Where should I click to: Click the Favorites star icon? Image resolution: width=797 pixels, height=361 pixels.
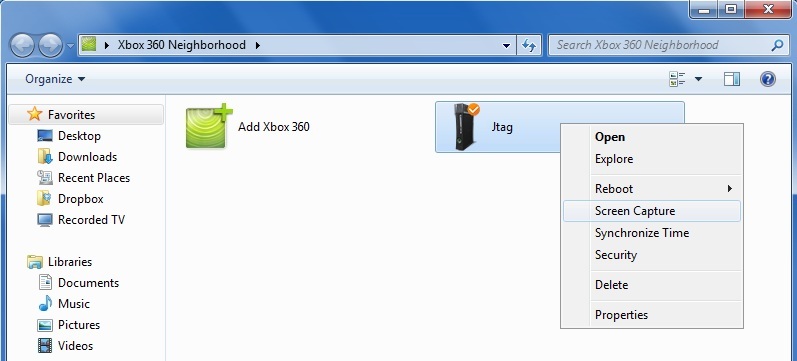35,114
